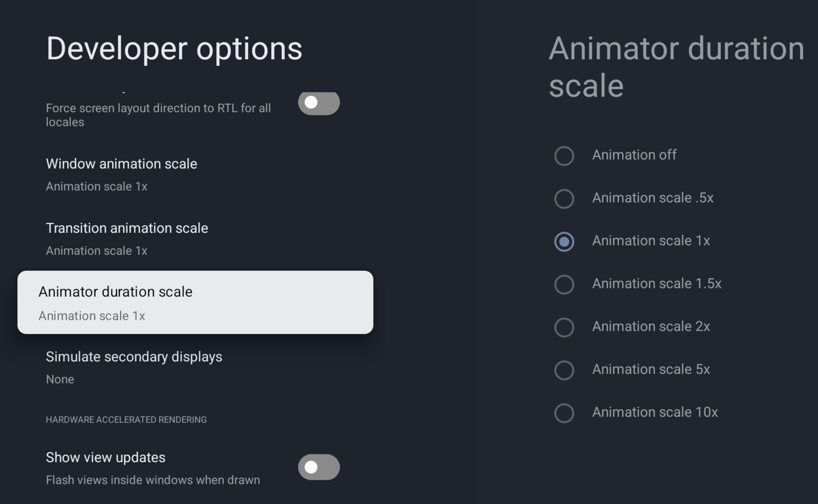The height and width of the screenshot is (504, 818).
Task: Turn on the Show view updates switch
Action: pyautogui.click(x=319, y=466)
